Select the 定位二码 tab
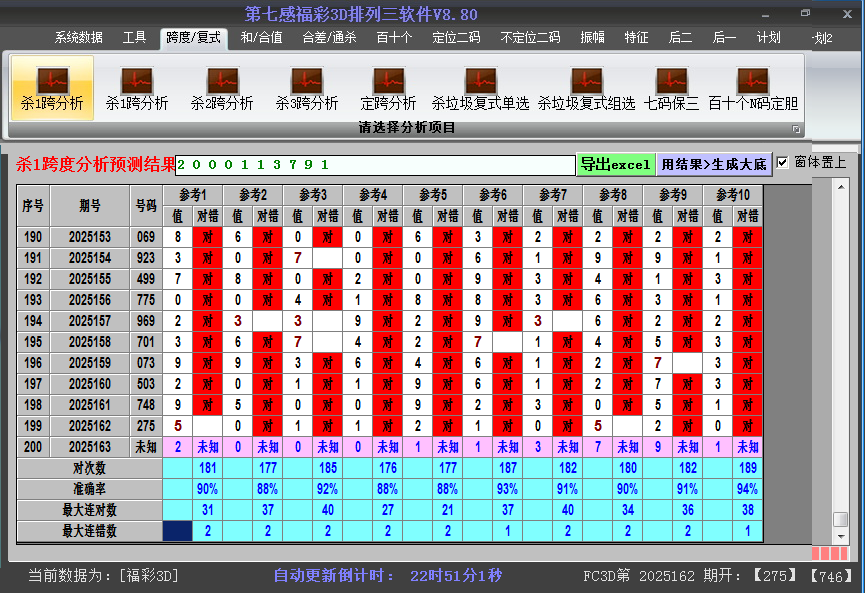The width and height of the screenshot is (865, 593). 456,38
